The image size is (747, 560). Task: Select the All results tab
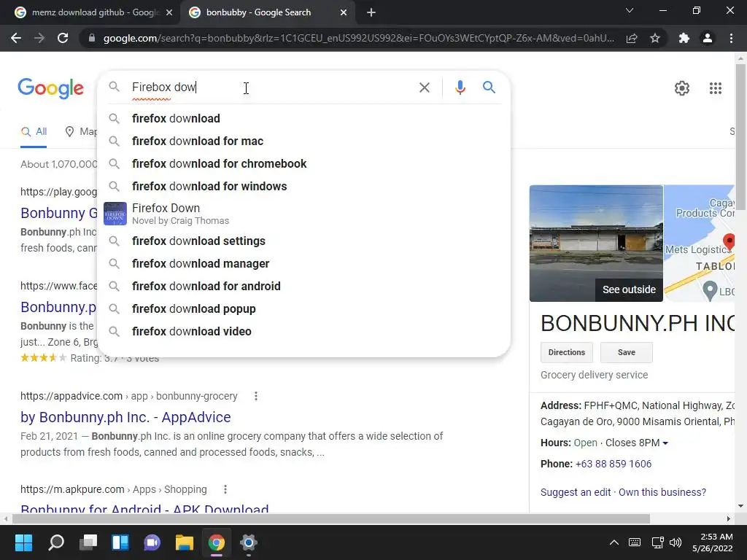(x=34, y=132)
